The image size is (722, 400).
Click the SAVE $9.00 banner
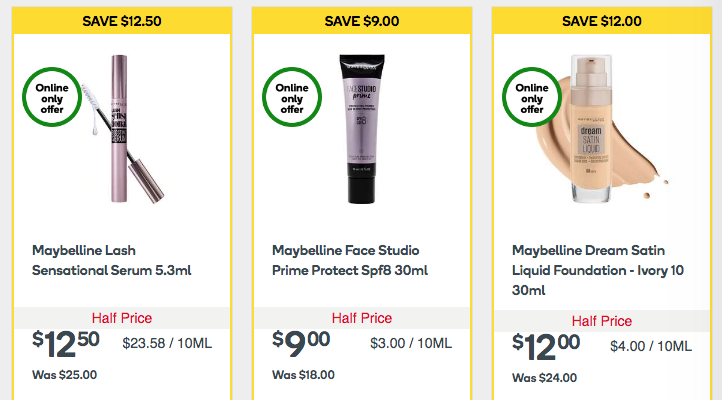tap(362, 21)
